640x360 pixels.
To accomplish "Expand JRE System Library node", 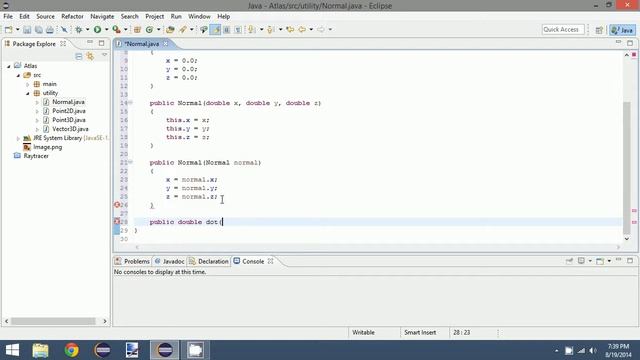I will [x=18, y=138].
